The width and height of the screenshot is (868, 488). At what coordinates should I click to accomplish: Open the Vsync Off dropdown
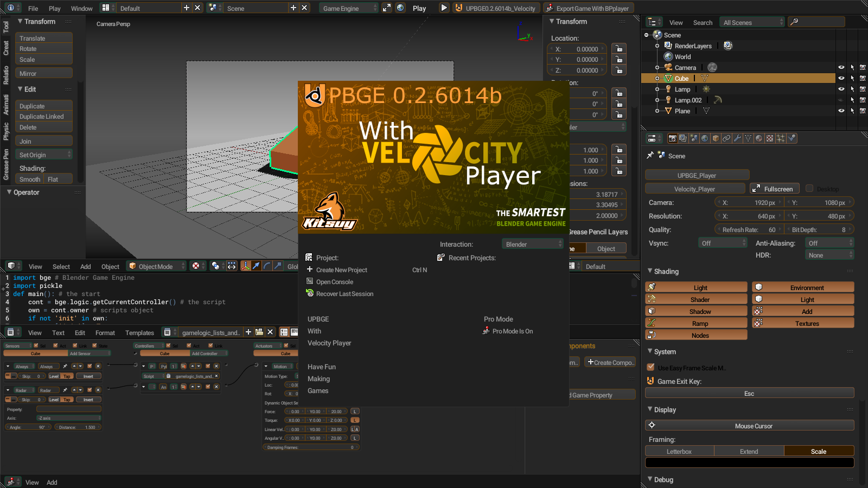tap(723, 243)
